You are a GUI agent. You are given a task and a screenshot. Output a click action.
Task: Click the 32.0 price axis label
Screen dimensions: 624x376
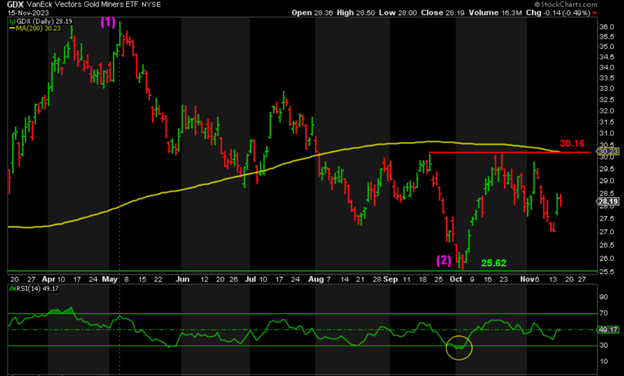point(606,111)
